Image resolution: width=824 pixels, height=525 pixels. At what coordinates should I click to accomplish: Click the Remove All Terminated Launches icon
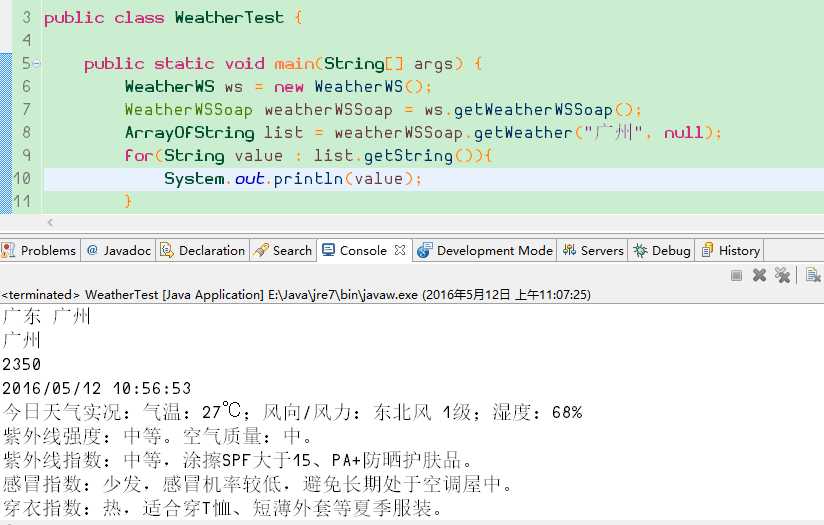(782, 275)
